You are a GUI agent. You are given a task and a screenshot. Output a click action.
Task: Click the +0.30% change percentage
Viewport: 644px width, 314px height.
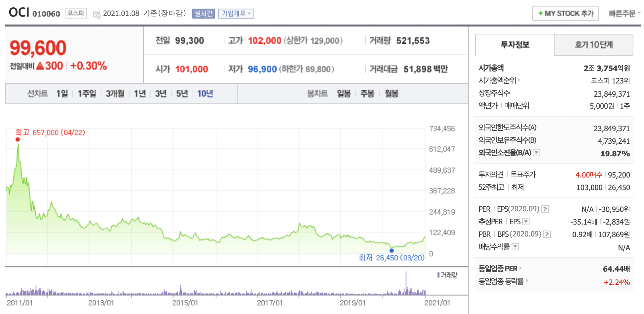point(88,66)
